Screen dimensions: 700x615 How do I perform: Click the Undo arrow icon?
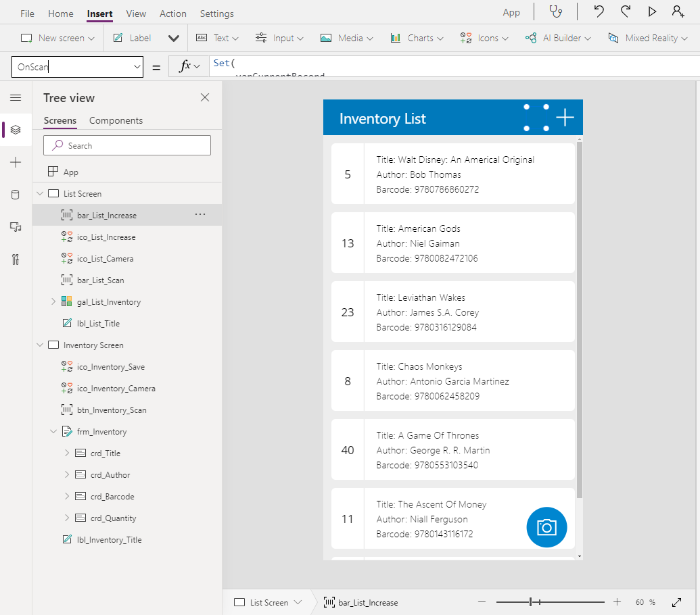pyautogui.click(x=599, y=11)
